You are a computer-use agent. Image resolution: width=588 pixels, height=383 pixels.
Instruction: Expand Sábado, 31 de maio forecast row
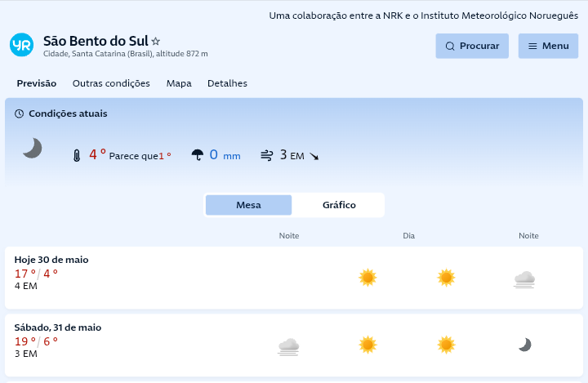pos(57,327)
